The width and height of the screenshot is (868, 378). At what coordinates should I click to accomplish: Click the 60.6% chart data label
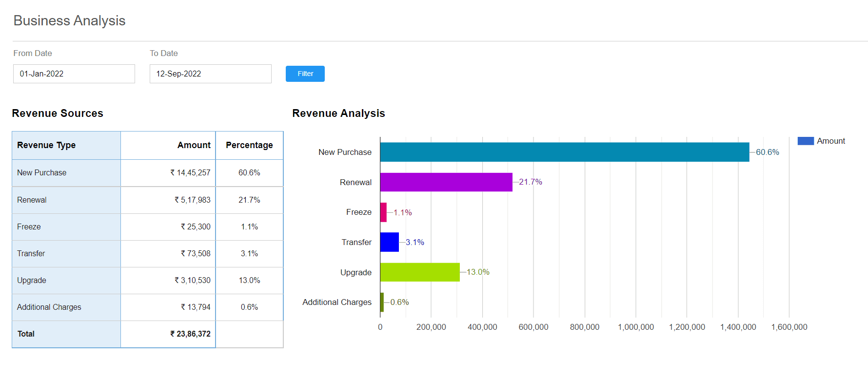tap(768, 152)
